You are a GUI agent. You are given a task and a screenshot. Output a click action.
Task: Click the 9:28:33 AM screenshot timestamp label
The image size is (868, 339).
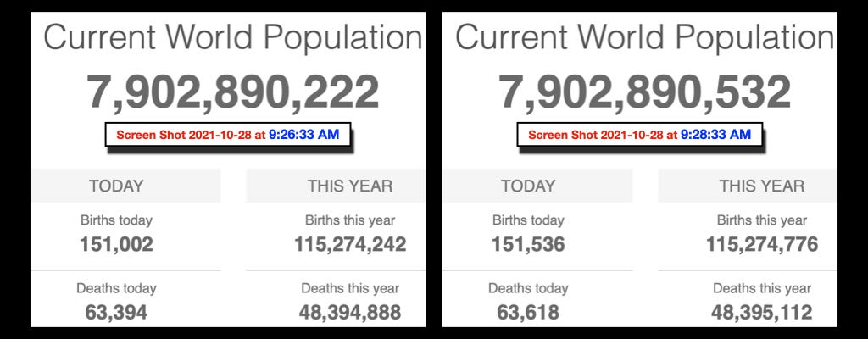(640, 135)
